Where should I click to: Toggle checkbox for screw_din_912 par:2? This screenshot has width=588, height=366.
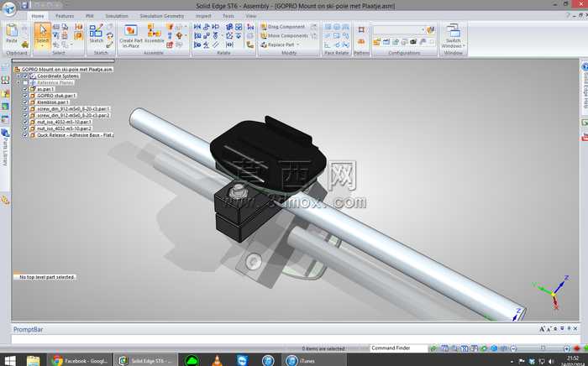coord(25,115)
